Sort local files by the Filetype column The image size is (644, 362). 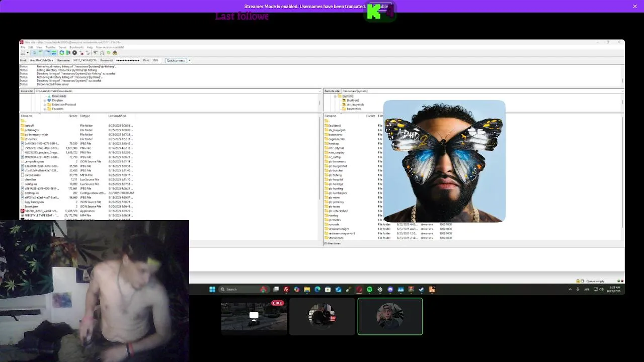(85, 116)
